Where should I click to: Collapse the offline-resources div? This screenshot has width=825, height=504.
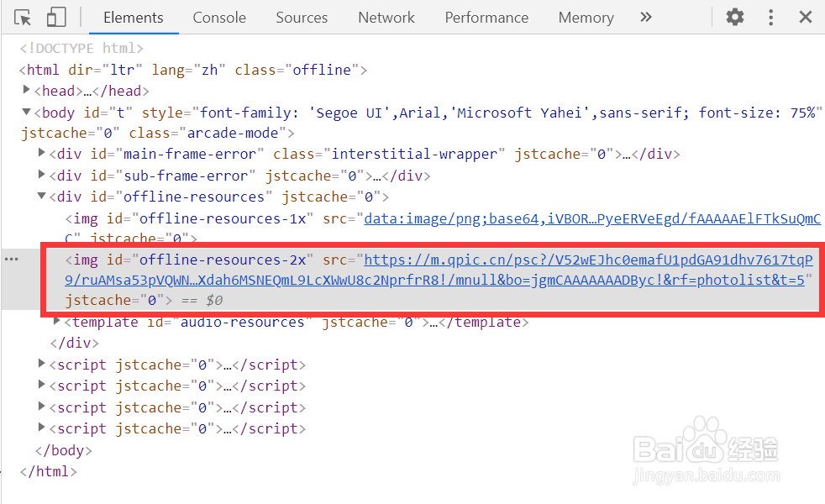[41, 196]
